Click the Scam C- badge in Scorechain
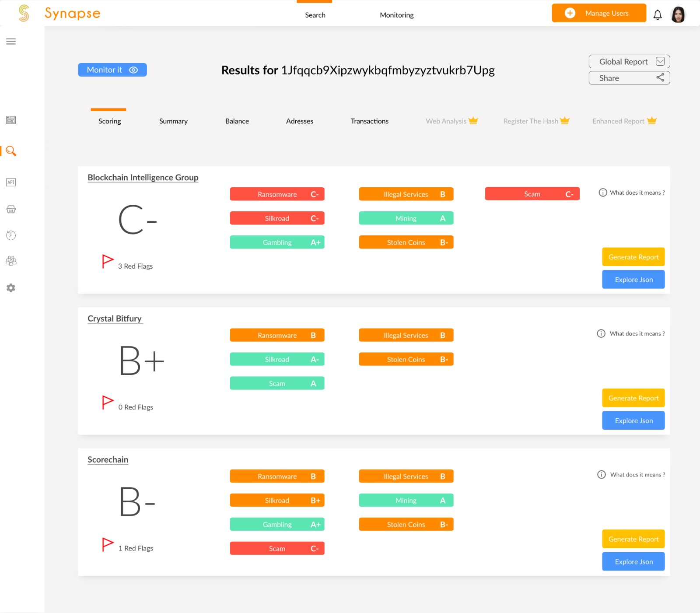The image size is (700, 613). (277, 549)
